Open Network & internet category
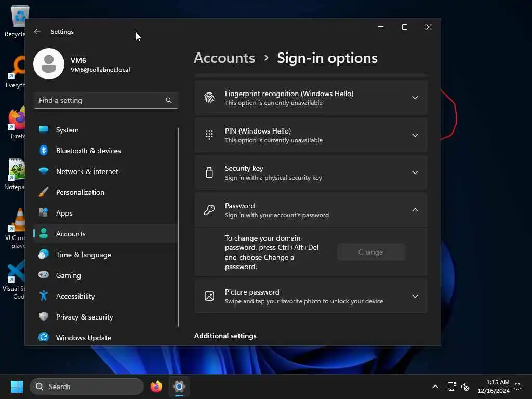The height and width of the screenshot is (399, 532). click(x=105, y=171)
